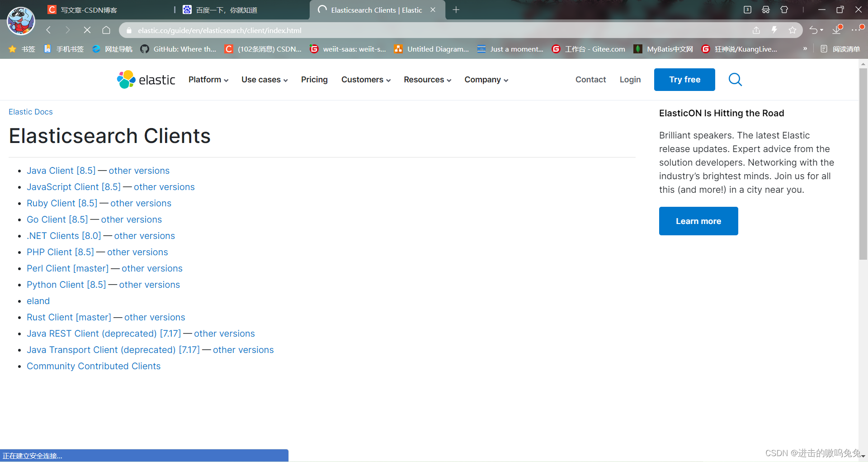Close the Elasticsearch Clients tab

[433, 10]
